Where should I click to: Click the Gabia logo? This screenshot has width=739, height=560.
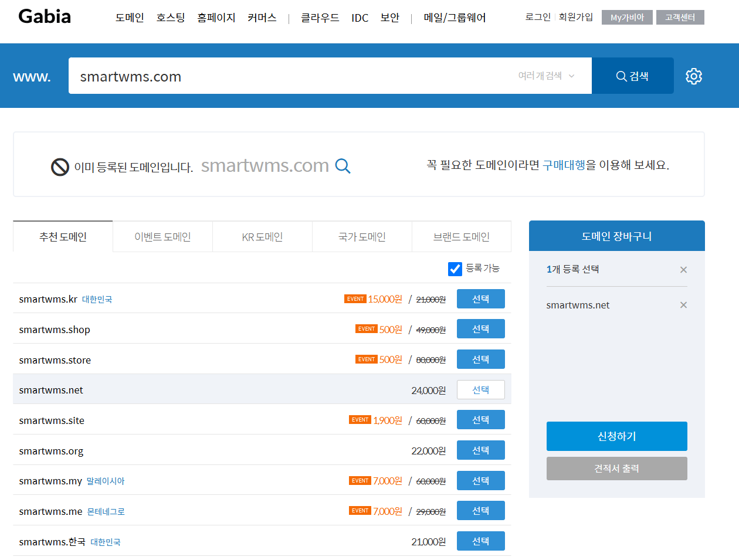click(x=45, y=16)
